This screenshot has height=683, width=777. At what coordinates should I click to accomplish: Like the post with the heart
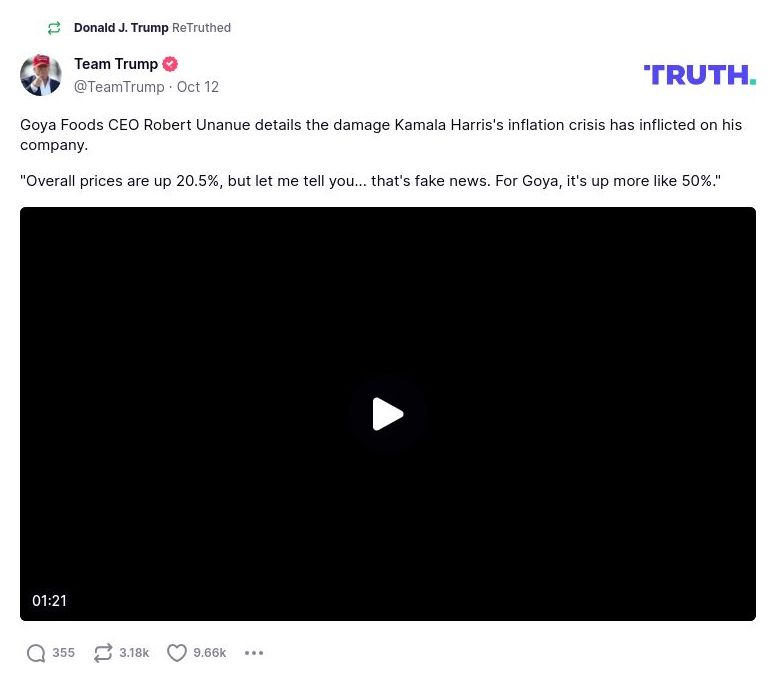(x=177, y=653)
